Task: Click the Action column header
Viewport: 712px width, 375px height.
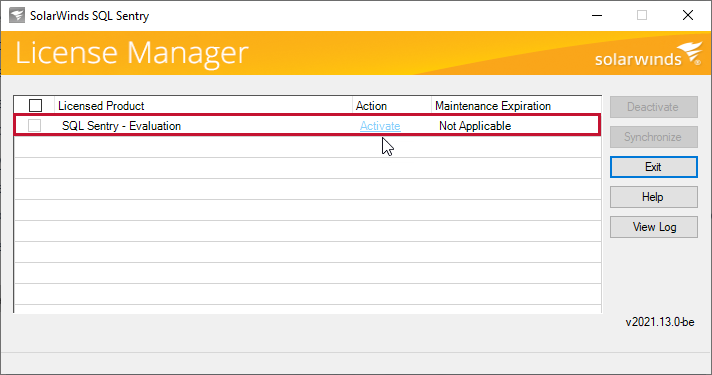Action: [x=392, y=106]
